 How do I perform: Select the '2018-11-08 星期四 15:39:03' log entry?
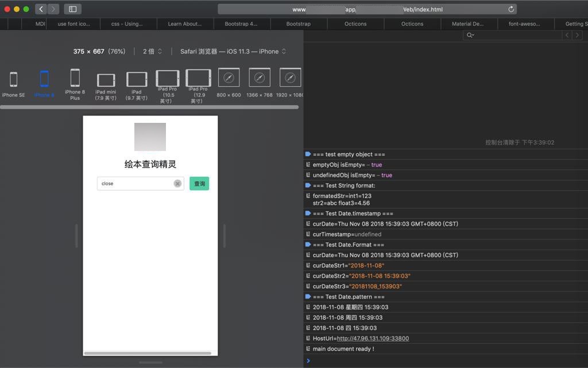[446, 307]
